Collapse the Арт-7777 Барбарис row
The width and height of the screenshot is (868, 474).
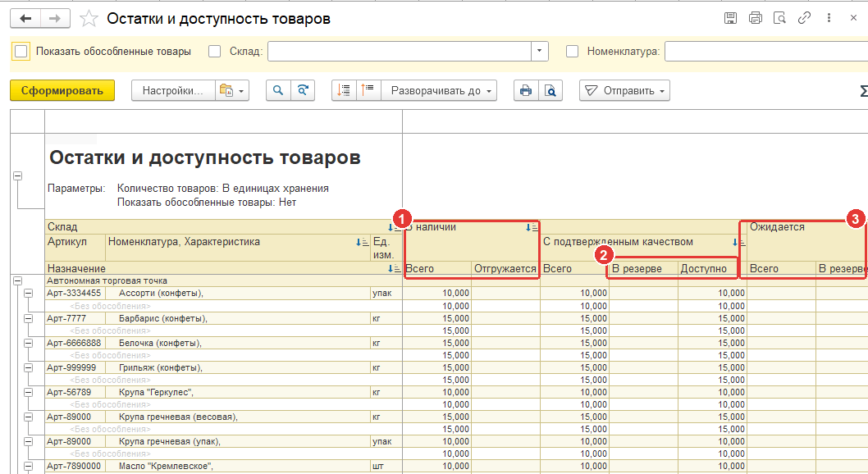pos(28,318)
